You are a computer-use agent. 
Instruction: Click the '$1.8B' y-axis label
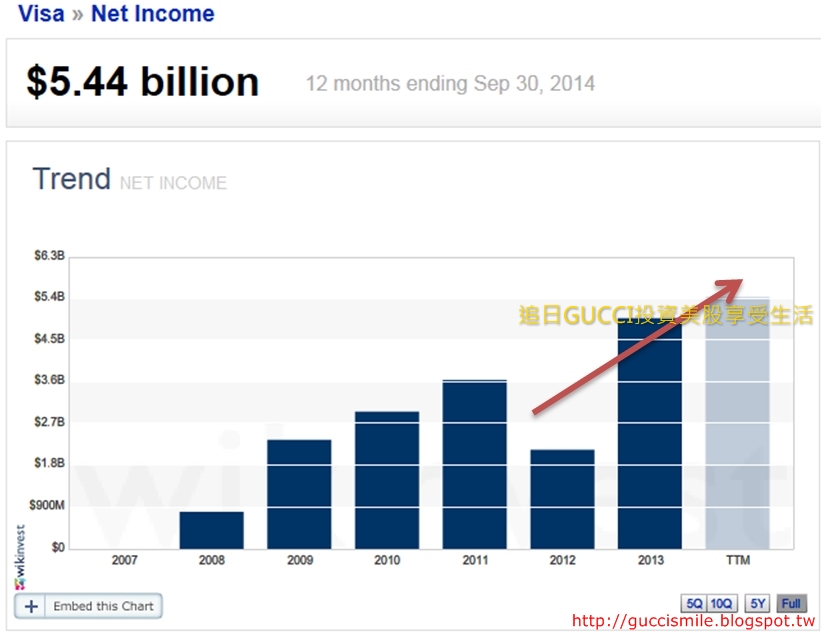click(x=50, y=463)
